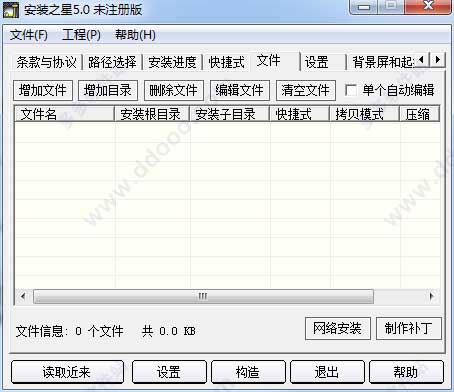Image resolution: width=454 pixels, height=392 pixels.
Task: Switch to the 条款与协议 tab
Action: tap(47, 62)
